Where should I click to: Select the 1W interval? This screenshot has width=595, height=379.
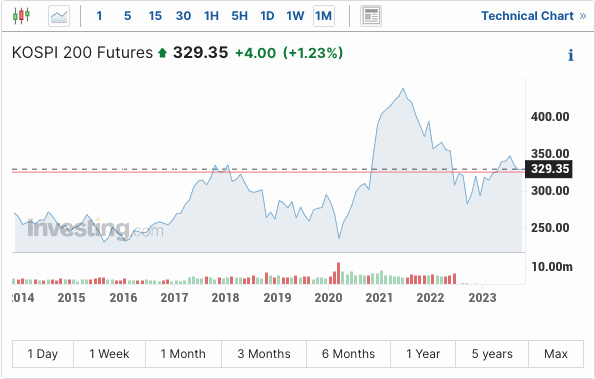295,16
